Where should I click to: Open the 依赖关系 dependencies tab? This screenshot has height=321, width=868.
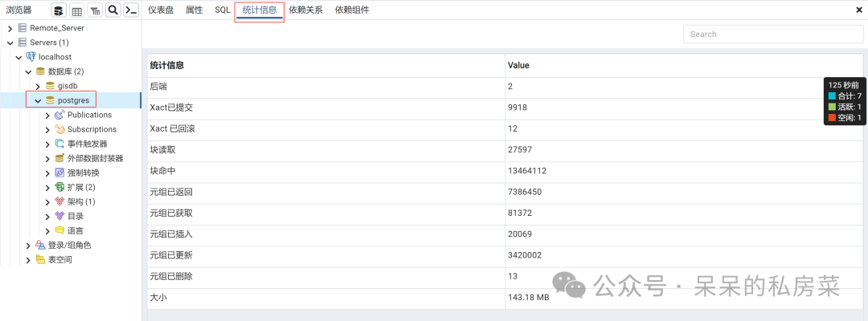coord(305,10)
